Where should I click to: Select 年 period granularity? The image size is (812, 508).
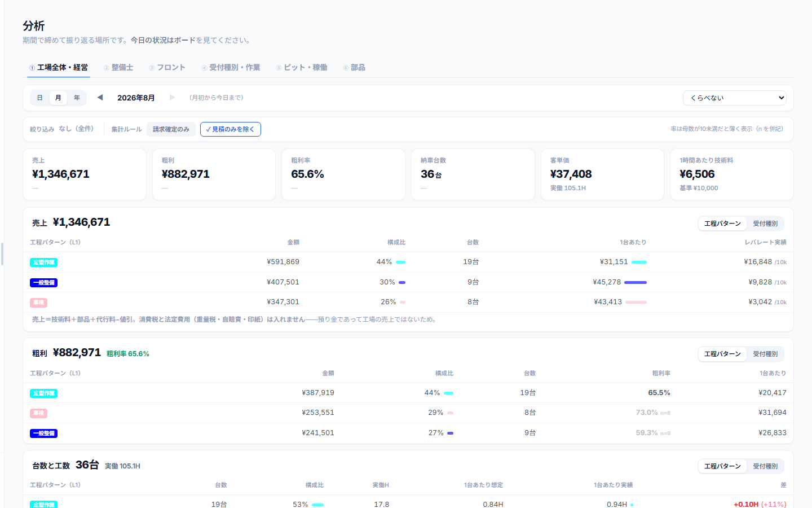77,98
